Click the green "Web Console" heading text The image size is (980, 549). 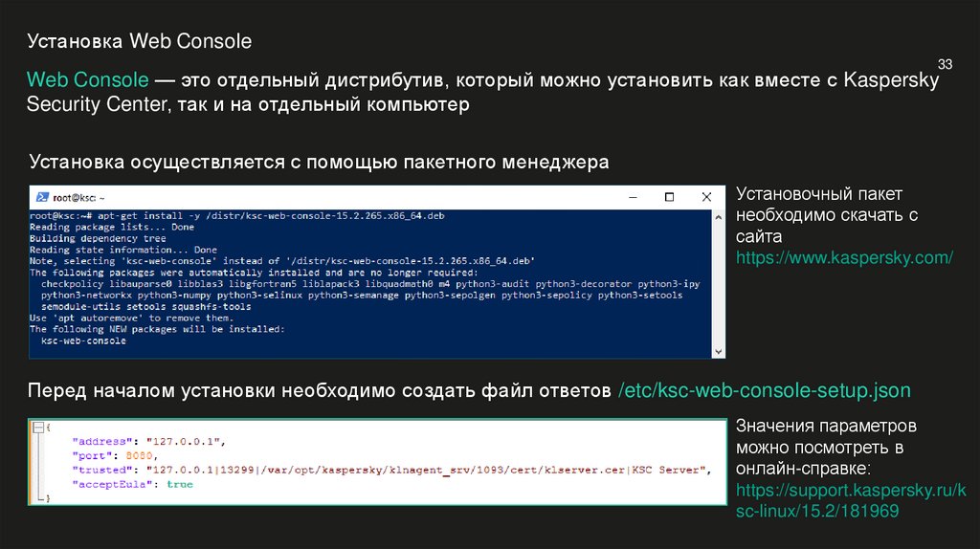tap(87, 80)
